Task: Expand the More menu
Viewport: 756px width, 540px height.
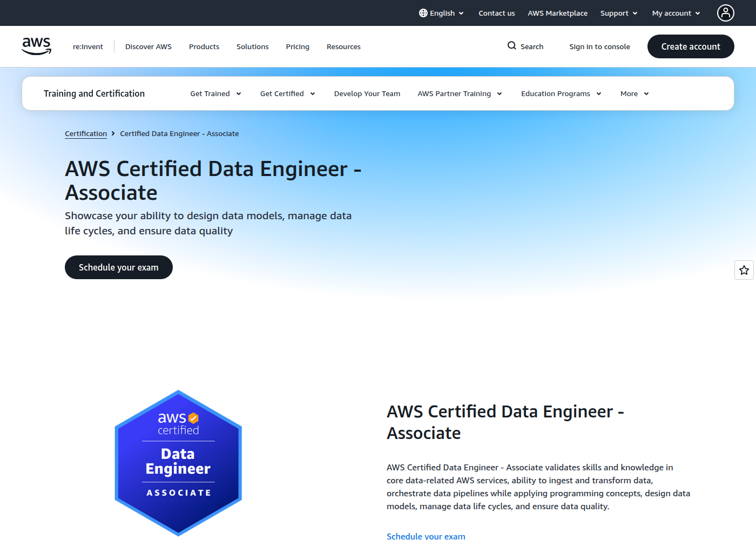Action: click(634, 93)
